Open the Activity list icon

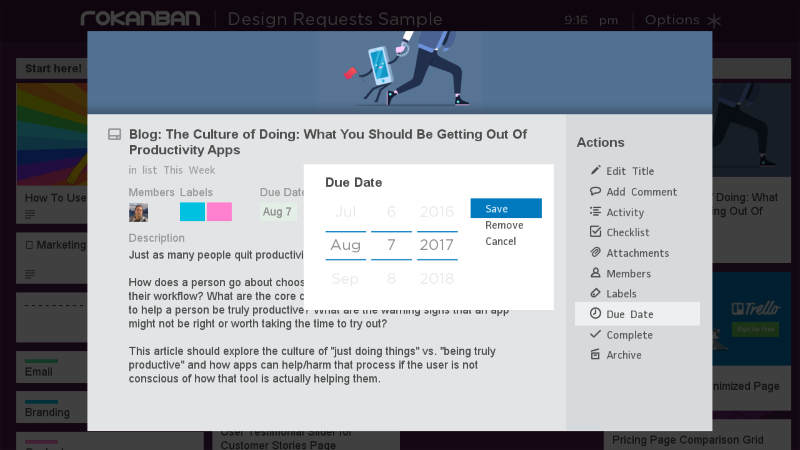tap(596, 212)
